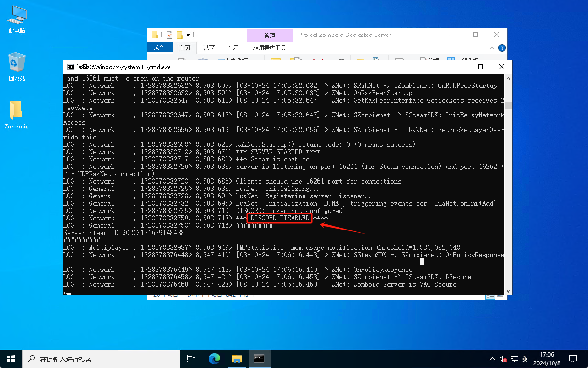Open the Windows Start menu

click(x=11, y=359)
